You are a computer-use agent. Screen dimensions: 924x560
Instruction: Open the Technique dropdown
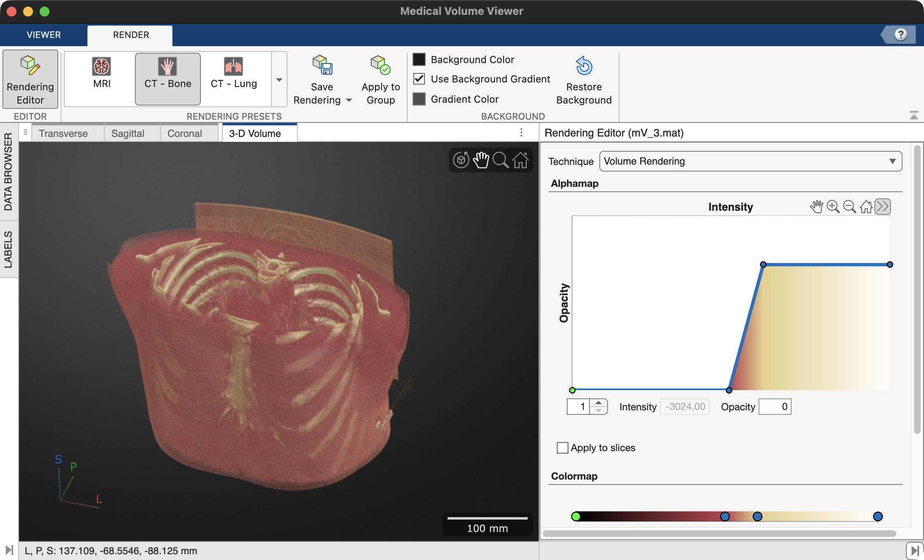pos(892,161)
